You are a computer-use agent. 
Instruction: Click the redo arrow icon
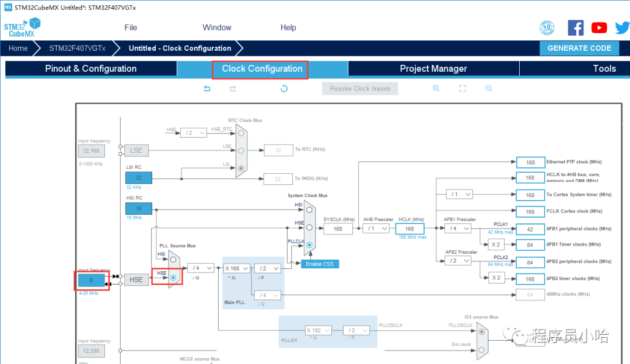pos(233,89)
